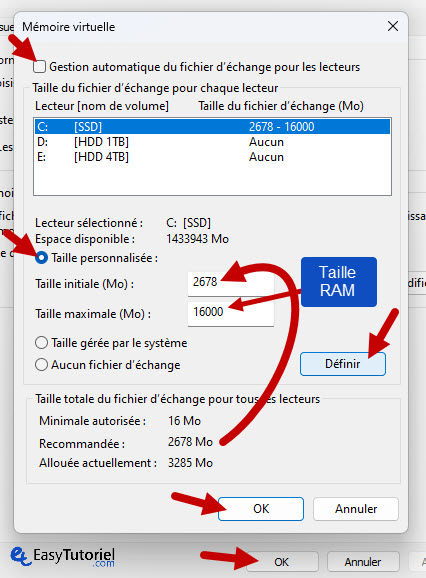Screen dimensions: 426x578
Task: Choose Taille gérée par le système option
Action: (x=41, y=343)
